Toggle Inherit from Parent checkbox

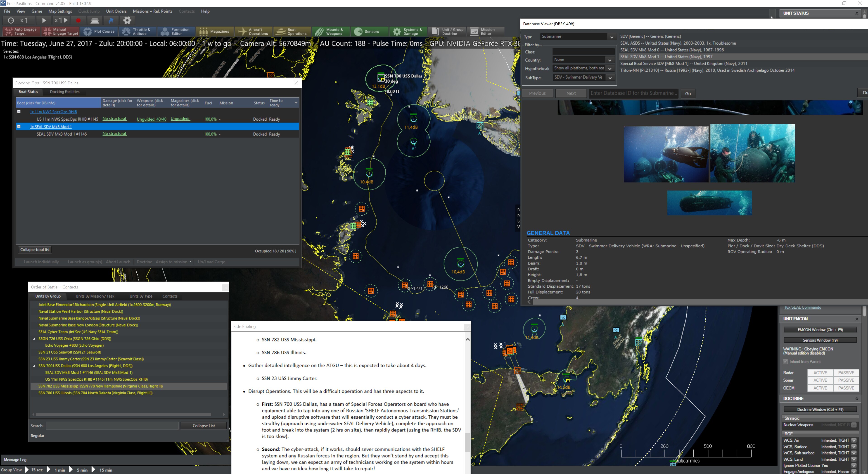coord(785,361)
